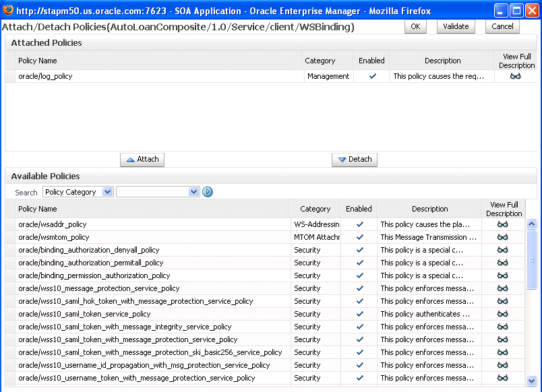The width and height of the screenshot is (542, 392).
Task: View description icon for saml_token_with_message_integrity policy
Action: pyautogui.click(x=502, y=327)
